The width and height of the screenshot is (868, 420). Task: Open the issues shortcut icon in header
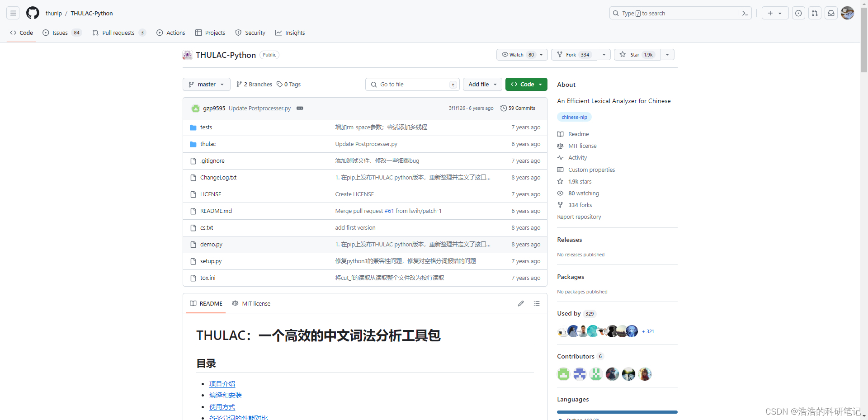pos(798,13)
